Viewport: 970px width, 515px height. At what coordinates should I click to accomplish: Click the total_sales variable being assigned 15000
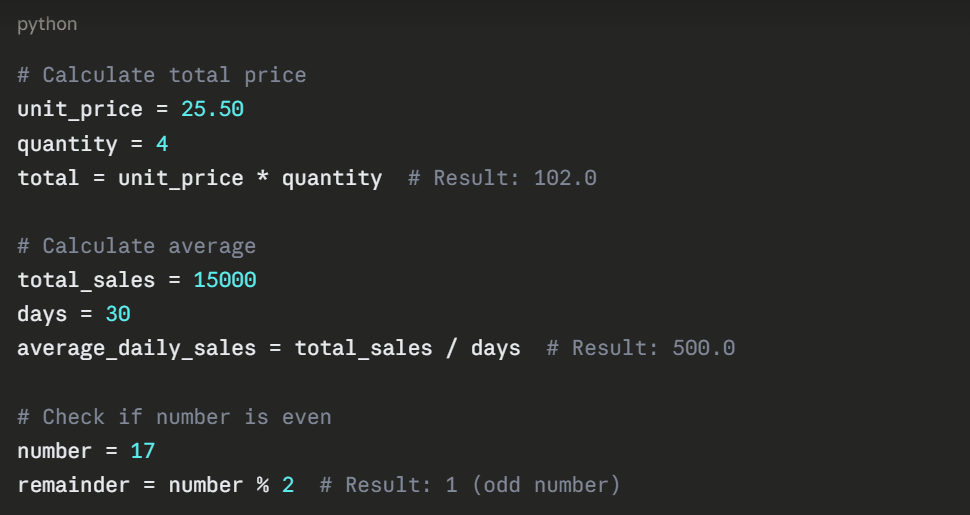[86, 280]
